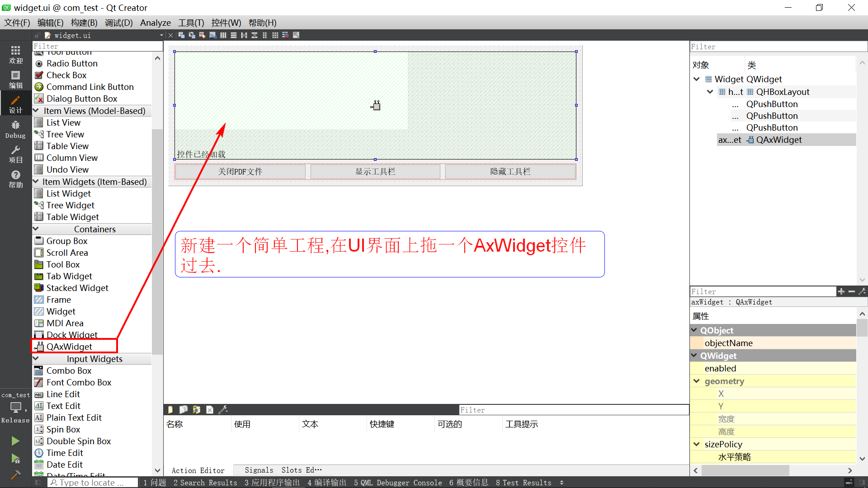Viewport: 868px width, 488px height.
Task: Open the widget.ui file dropdown
Action: point(161,35)
